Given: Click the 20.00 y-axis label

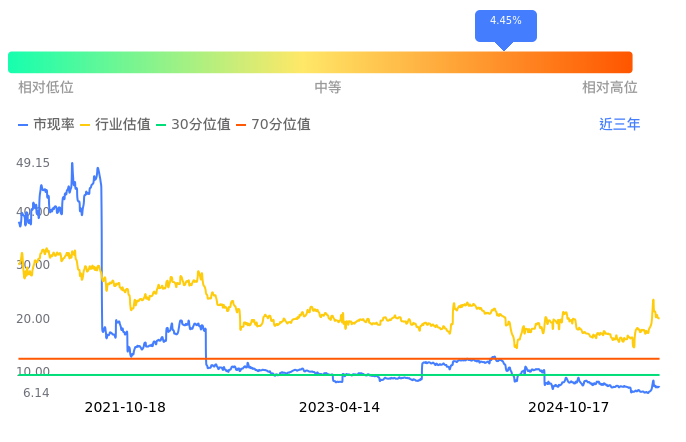Looking at the screenshot, I should [x=33, y=319].
